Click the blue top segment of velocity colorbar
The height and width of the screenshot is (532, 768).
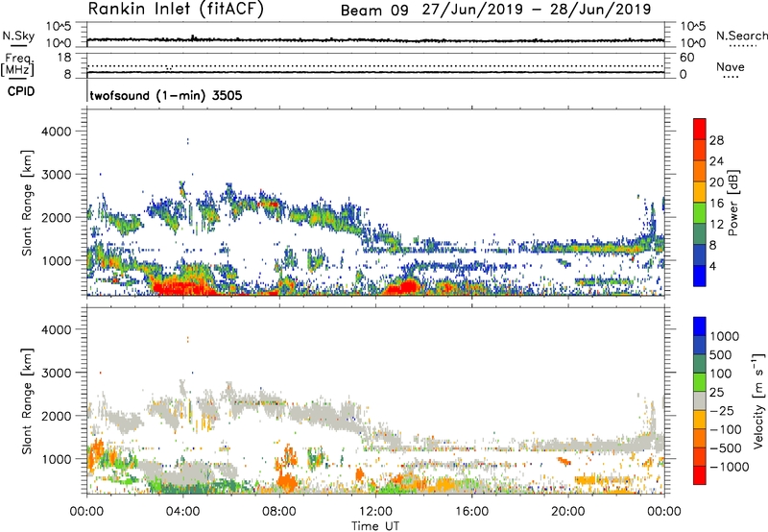tap(700, 326)
